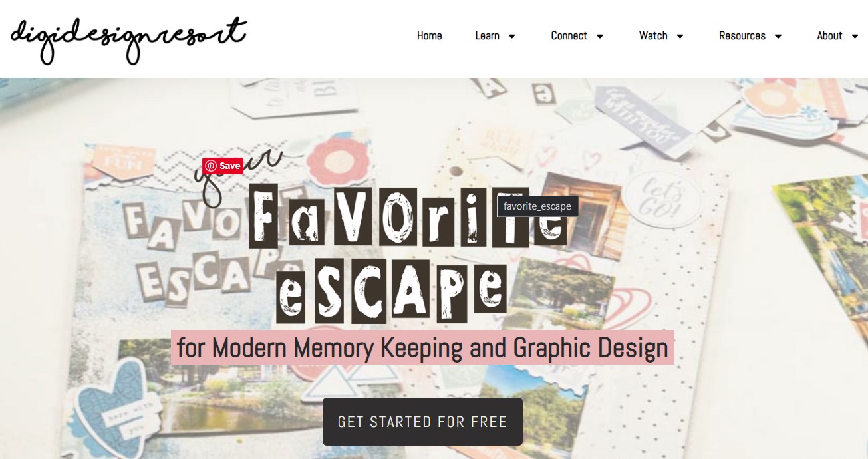The width and height of the screenshot is (868, 459).
Task: Click the Pinterest logo on Save badge
Action: (x=211, y=166)
